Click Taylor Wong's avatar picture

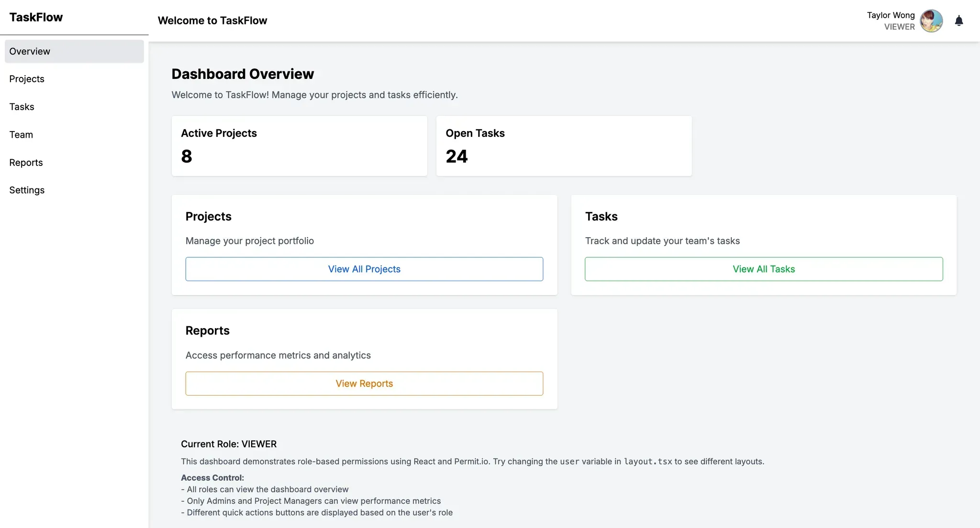[x=931, y=21]
